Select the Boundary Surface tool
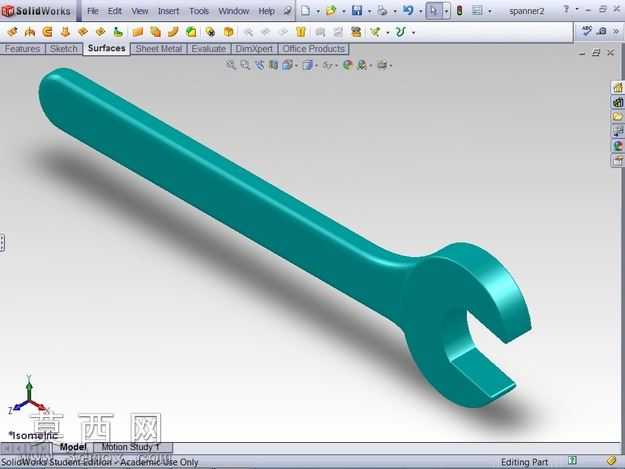The width and height of the screenshot is (625, 469). pos(83,31)
